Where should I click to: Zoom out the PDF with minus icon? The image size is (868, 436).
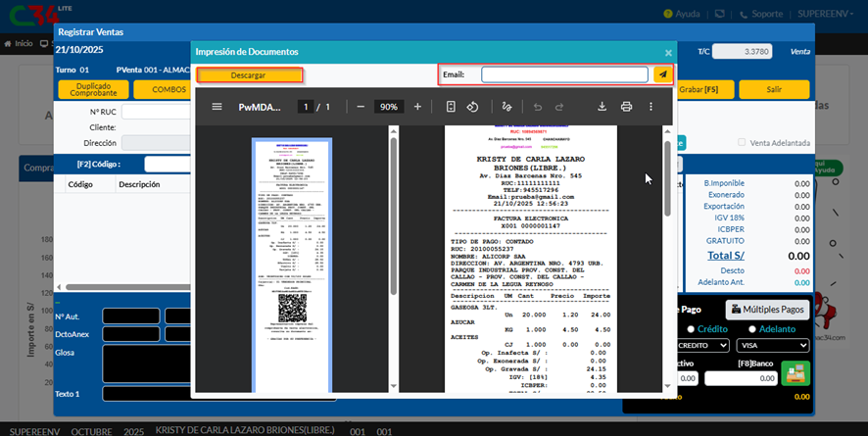click(x=361, y=107)
